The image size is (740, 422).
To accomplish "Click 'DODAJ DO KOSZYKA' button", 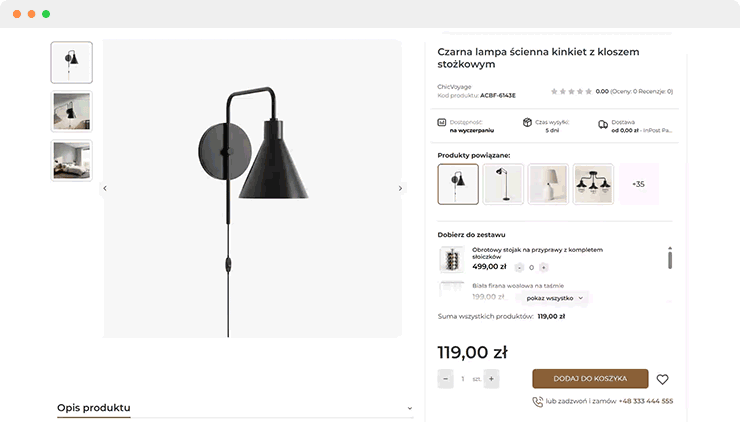I will click(x=590, y=379).
